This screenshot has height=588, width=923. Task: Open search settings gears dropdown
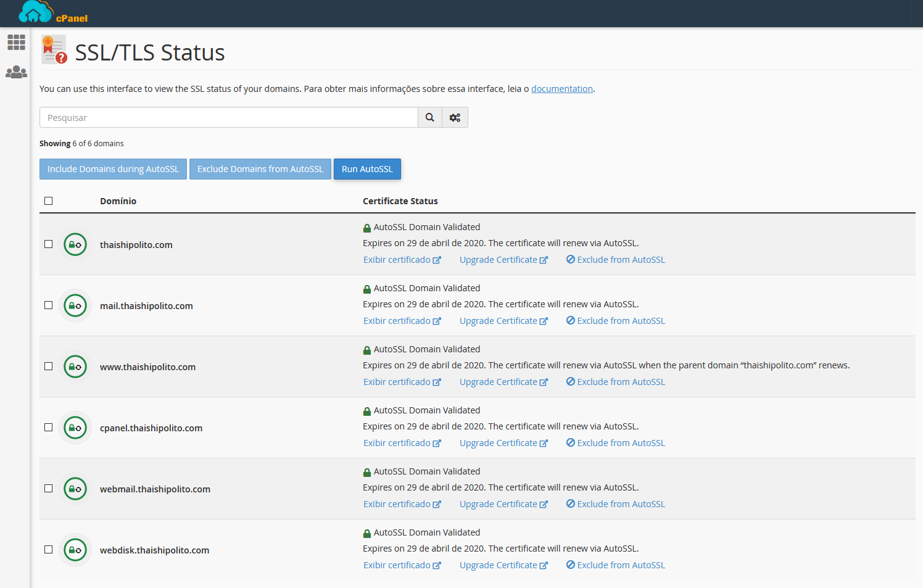455,117
